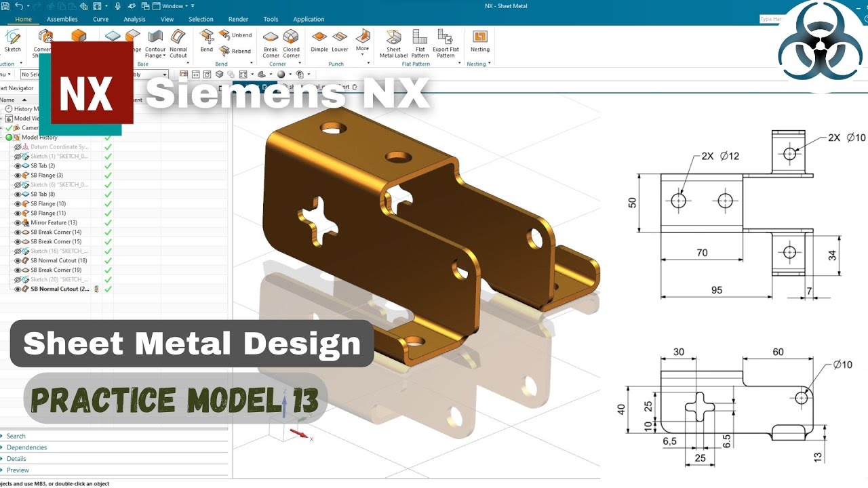Click the shaded rendering style sphere icon
The height and width of the screenshot is (488, 868).
click(x=281, y=74)
